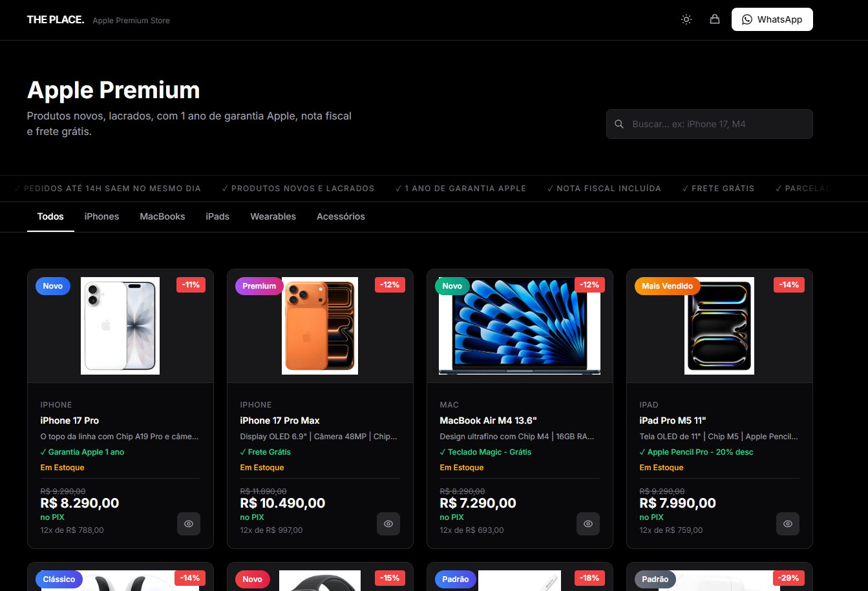Screen dimensions: 868x591
Task: Click the Apple Premium heading
Action: [114, 90]
